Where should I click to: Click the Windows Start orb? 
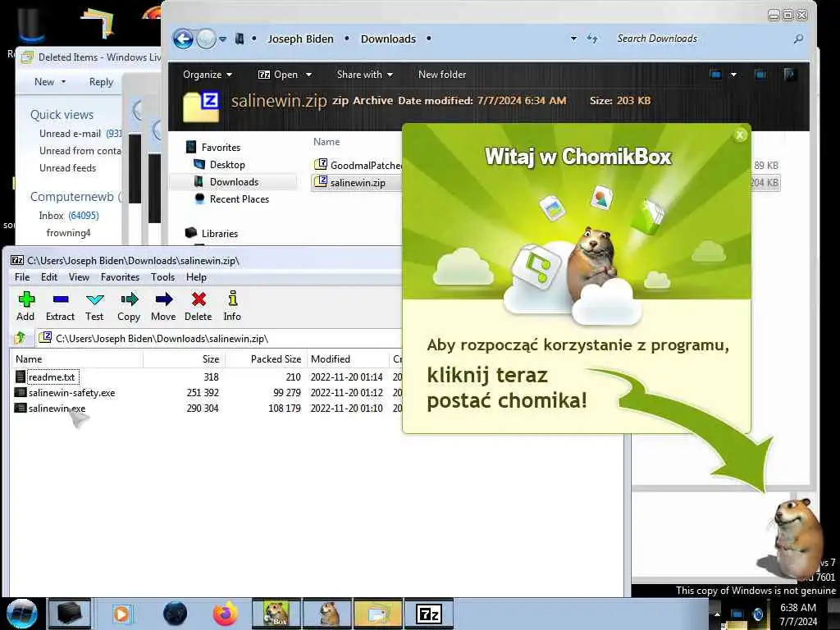click(22, 614)
